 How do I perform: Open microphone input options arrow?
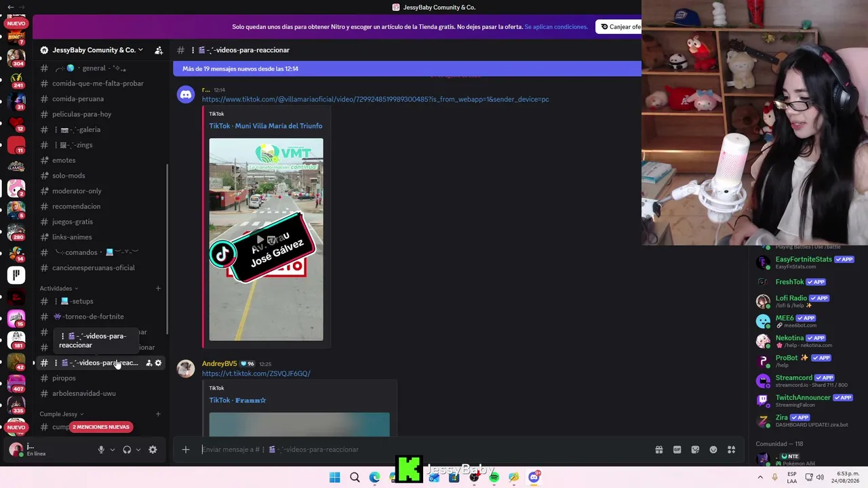[x=113, y=449]
